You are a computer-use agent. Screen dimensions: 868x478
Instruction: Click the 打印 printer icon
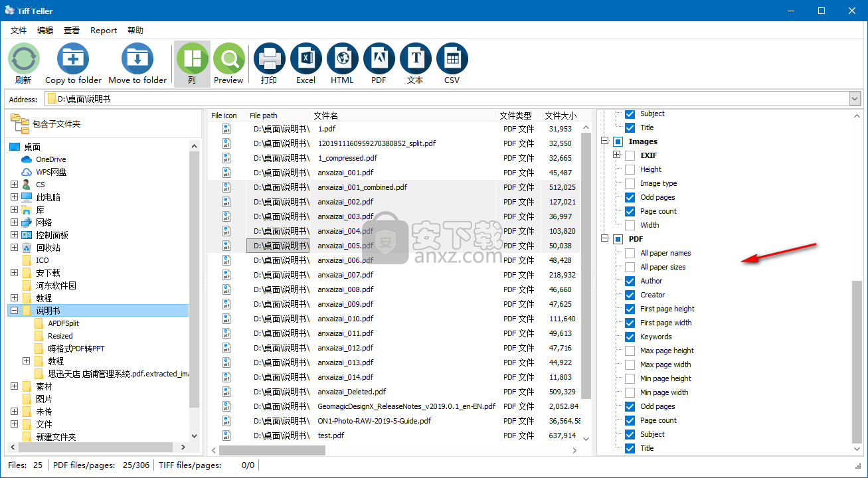(270, 58)
